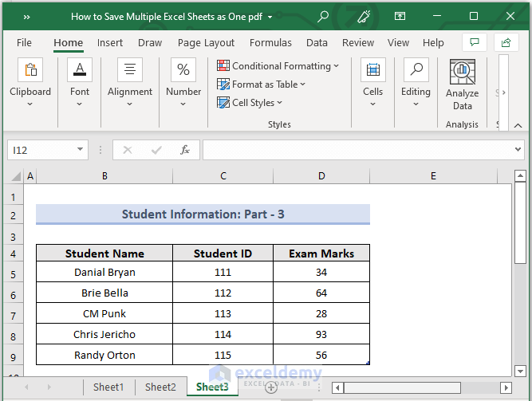Open the Search magnifier in title bar
Viewport: 532px width, 401px height.
323,16
